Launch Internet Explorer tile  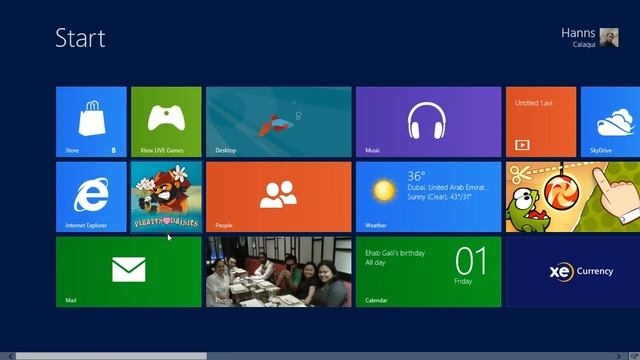tap(91, 197)
